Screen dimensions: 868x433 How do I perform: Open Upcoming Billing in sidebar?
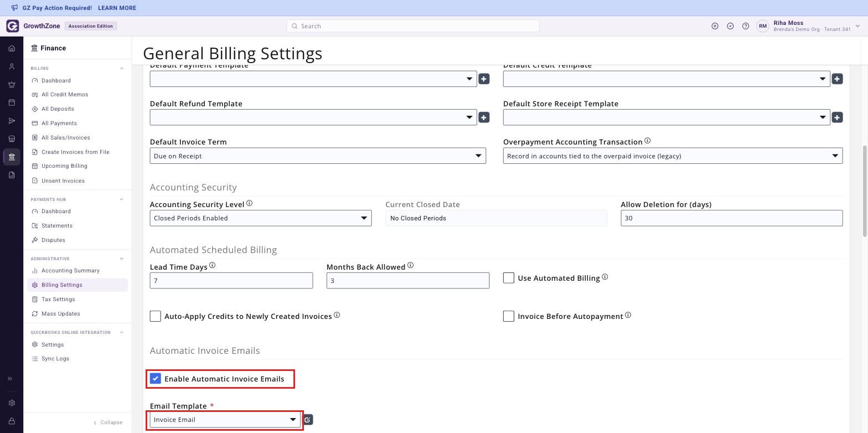(x=64, y=166)
